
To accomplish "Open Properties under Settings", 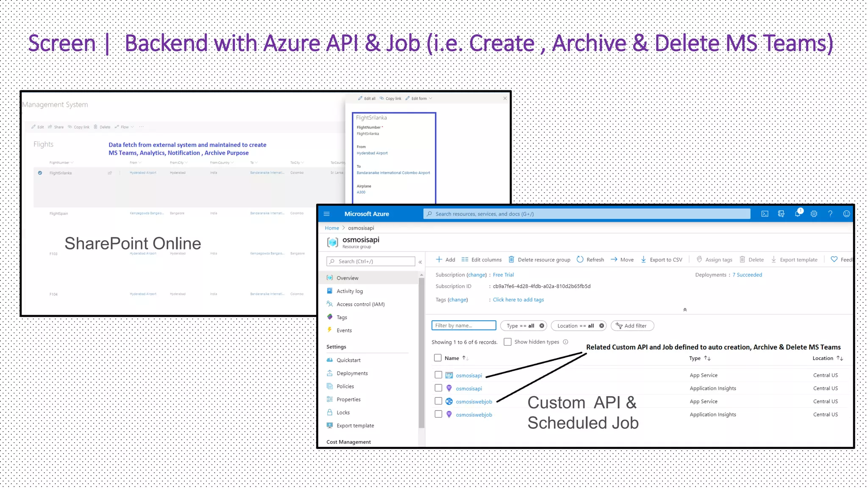I will pyautogui.click(x=344, y=399).
